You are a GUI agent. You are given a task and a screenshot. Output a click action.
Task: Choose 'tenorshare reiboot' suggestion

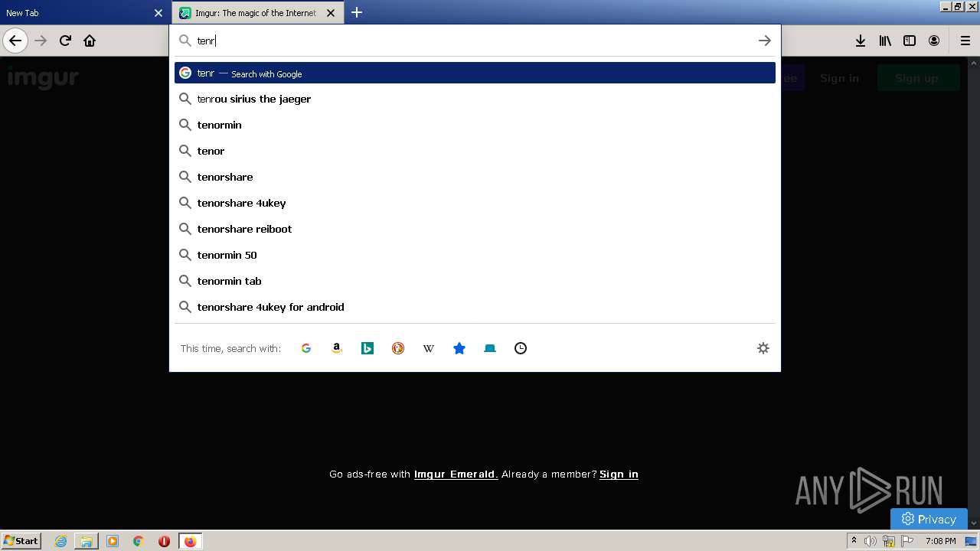click(x=475, y=229)
